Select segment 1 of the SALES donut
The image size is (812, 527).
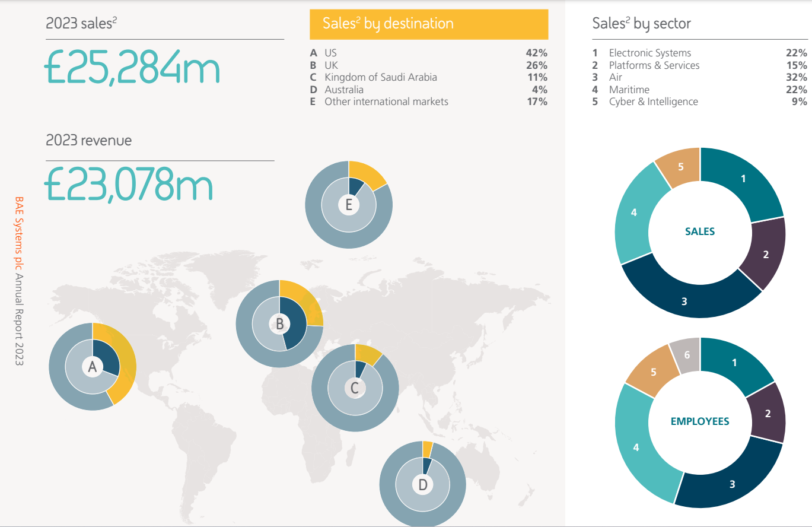click(743, 179)
